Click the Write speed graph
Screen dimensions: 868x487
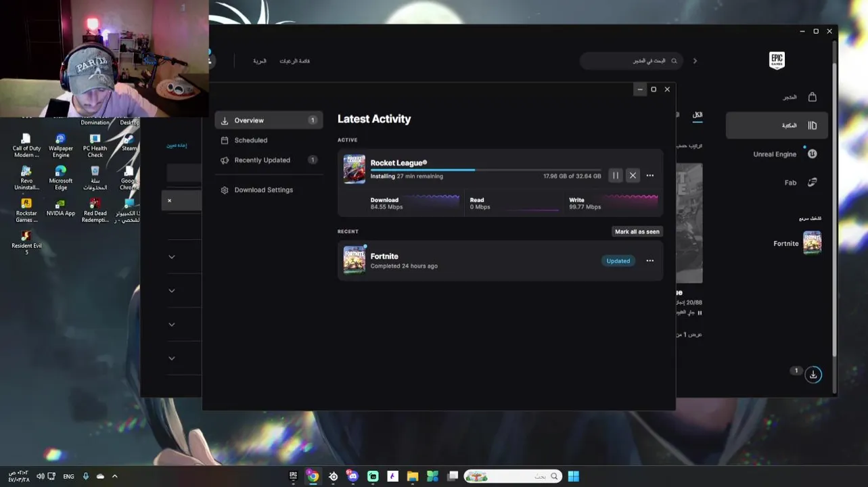[630, 201]
